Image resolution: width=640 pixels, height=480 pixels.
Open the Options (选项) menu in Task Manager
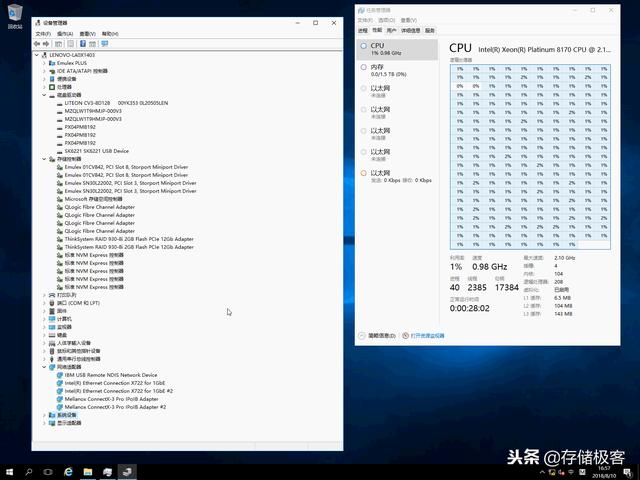coord(387,20)
